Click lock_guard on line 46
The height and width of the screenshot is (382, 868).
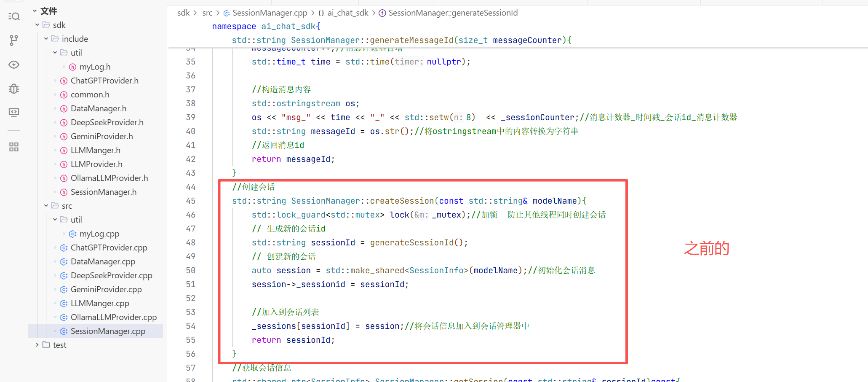(x=301, y=215)
